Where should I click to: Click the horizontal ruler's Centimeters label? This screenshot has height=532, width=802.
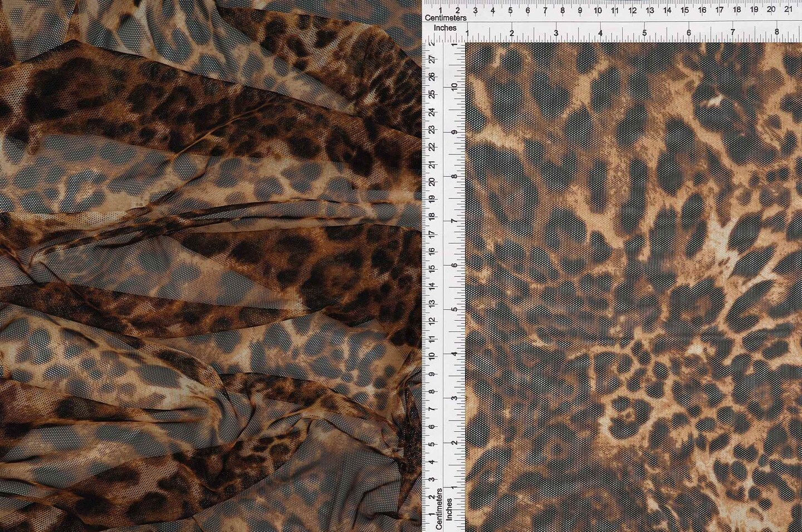(446, 18)
